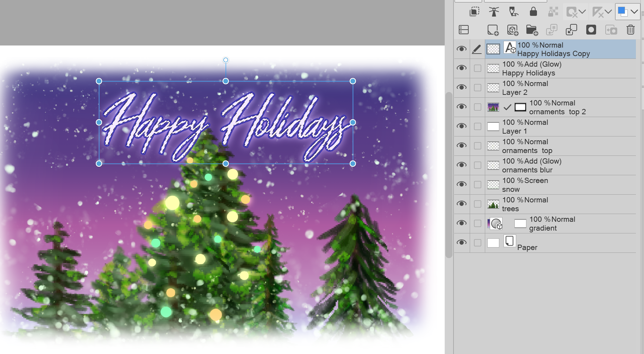This screenshot has height=354, width=644.
Task: Click the rotation handle above text box
Action: (x=226, y=60)
